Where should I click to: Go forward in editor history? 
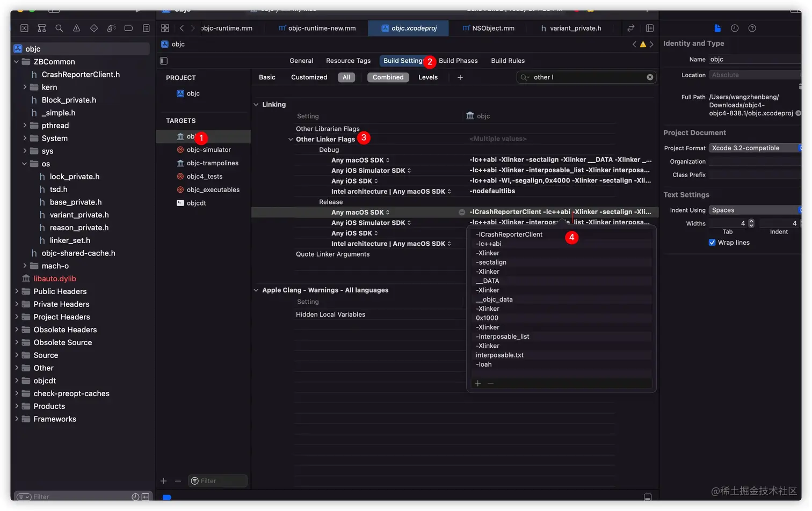coord(193,28)
